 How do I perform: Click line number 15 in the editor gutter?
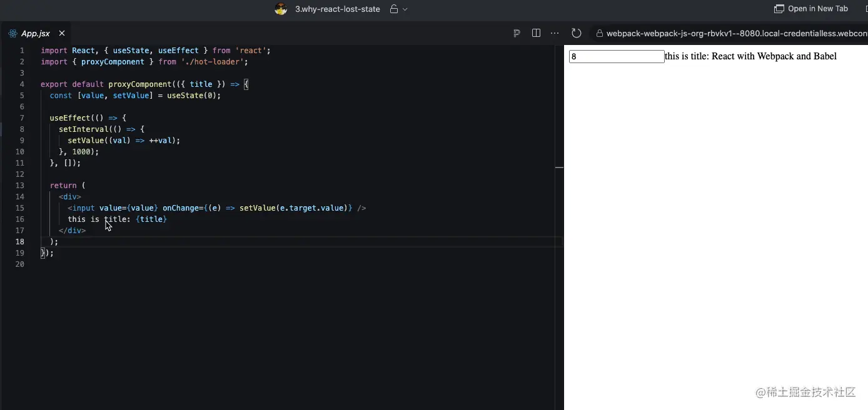pos(19,207)
